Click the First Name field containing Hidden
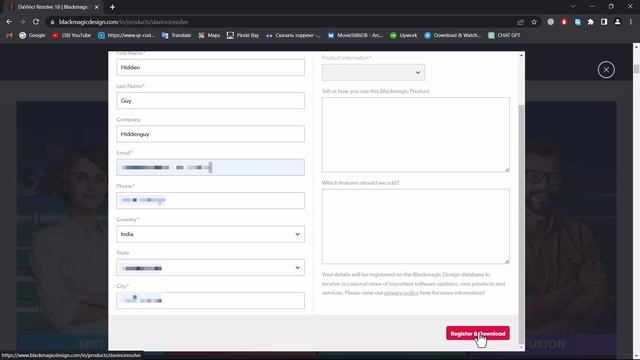 [210, 67]
